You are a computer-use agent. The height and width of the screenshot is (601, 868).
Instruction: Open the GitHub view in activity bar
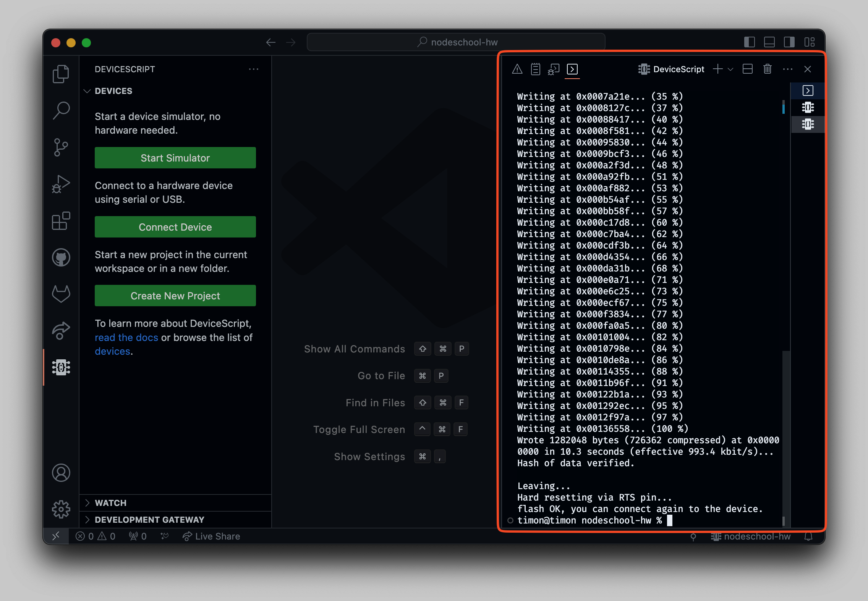[61, 257]
